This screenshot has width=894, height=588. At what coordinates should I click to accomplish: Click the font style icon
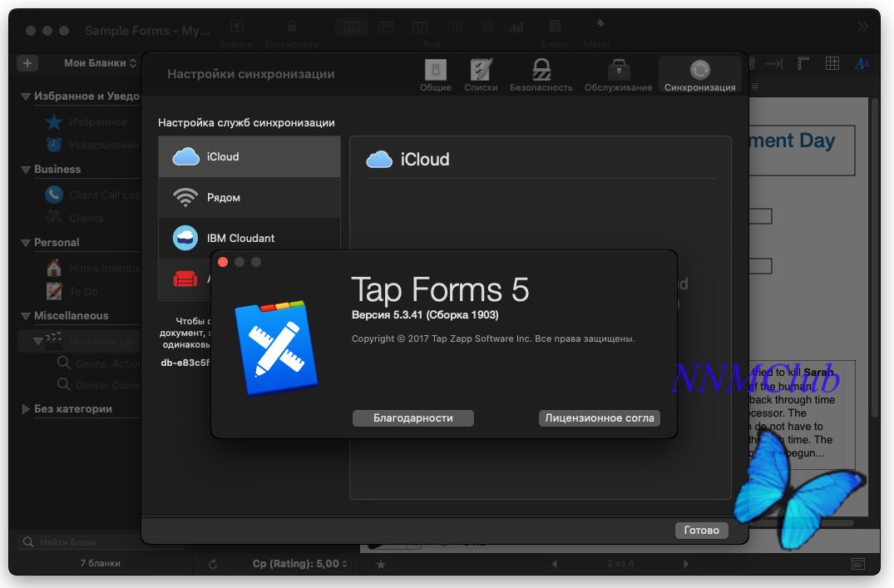pyautogui.click(x=862, y=63)
